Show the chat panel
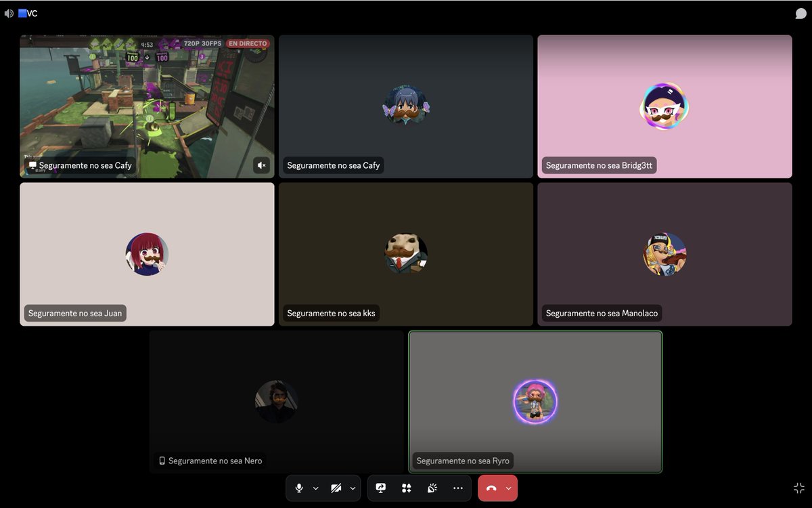The height and width of the screenshot is (508, 812). pyautogui.click(x=800, y=14)
